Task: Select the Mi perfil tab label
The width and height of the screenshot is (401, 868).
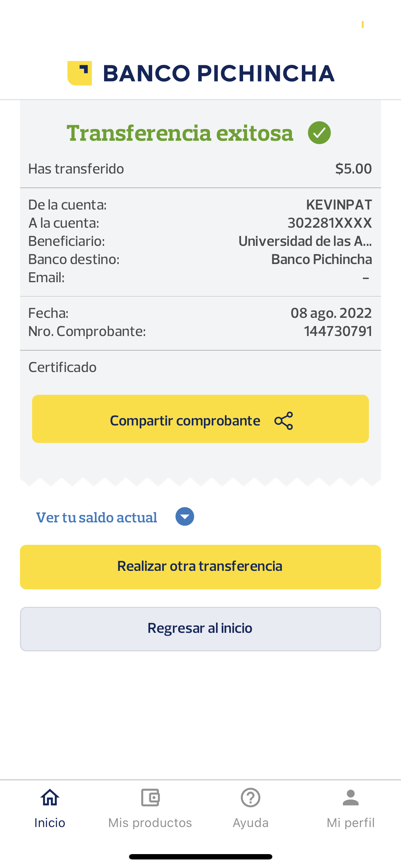Action: click(x=351, y=823)
